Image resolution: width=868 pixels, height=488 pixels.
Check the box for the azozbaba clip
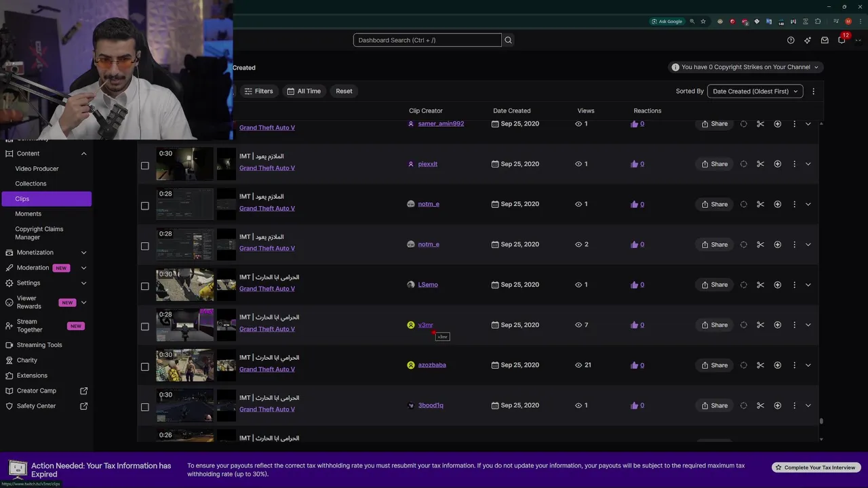(144, 367)
